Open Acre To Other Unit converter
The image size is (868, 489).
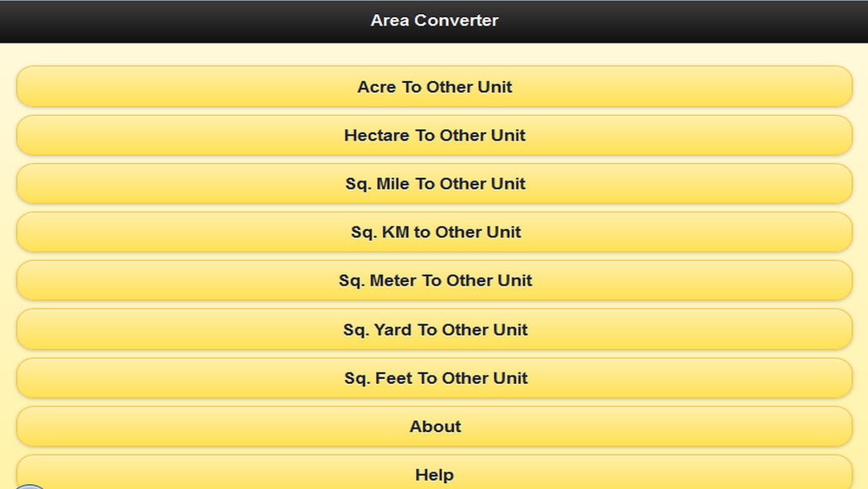click(x=434, y=87)
